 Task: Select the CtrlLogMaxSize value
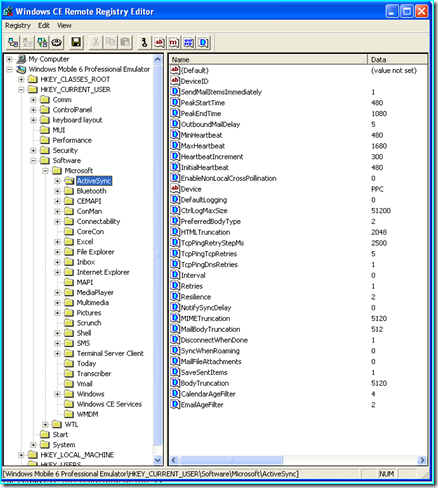(204, 210)
